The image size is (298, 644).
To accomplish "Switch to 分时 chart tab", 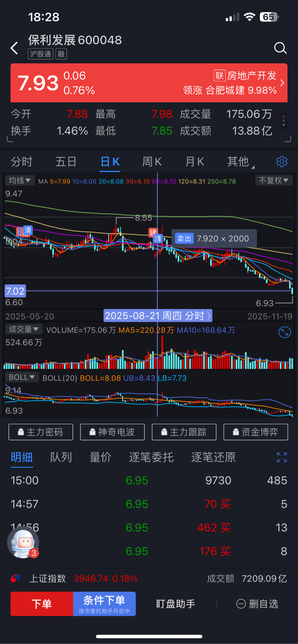I will 22,162.
